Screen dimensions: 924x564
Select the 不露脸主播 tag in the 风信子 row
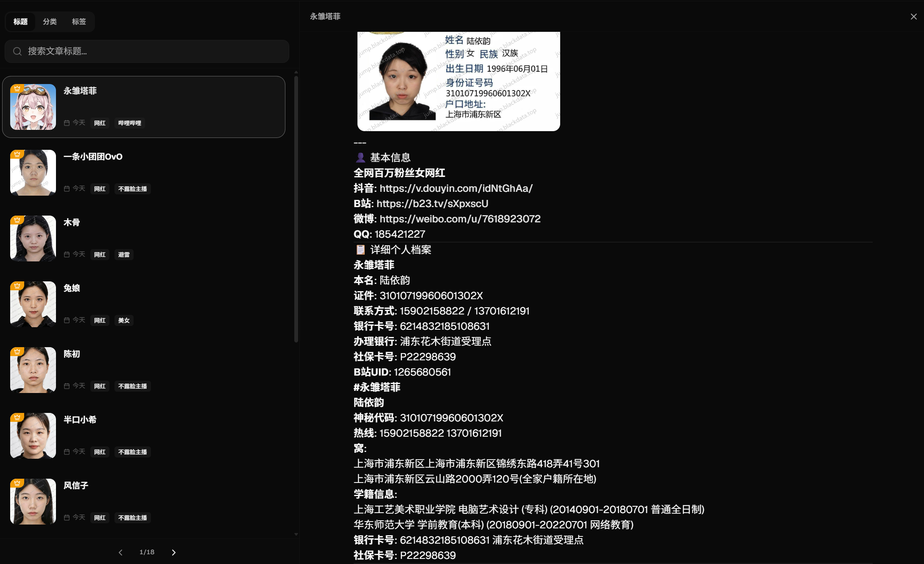point(133,518)
